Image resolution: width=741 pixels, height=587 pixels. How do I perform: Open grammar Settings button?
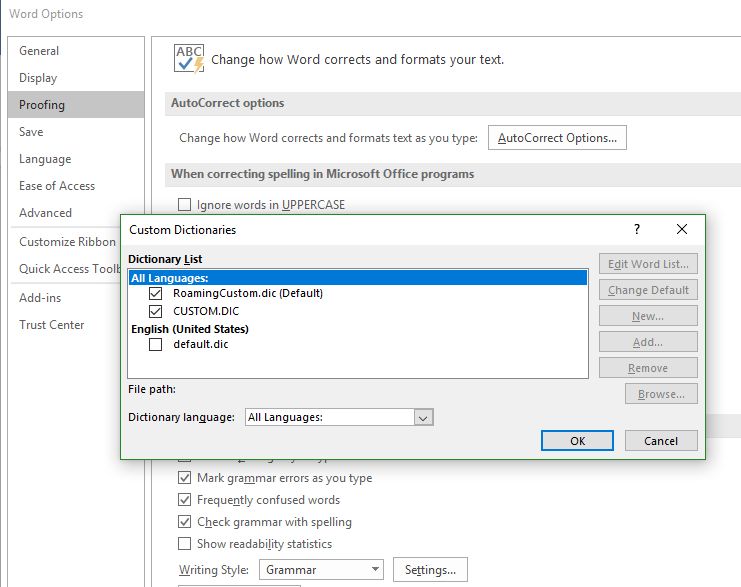430,570
